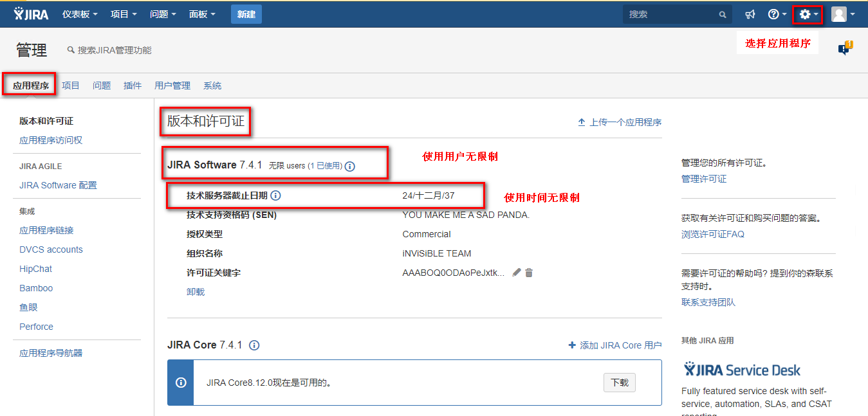
Task: Open the administration gear menu
Action: point(808,14)
